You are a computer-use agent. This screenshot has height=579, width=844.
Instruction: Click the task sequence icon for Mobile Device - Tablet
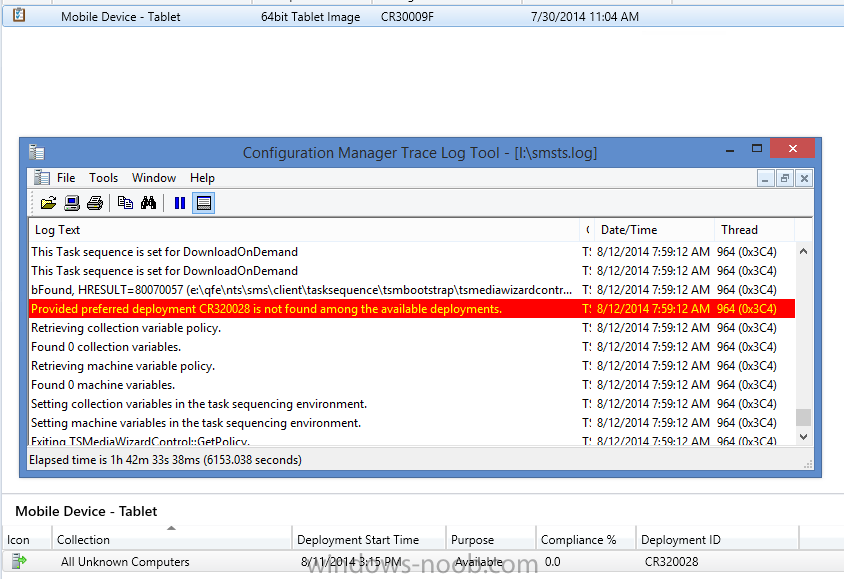click(19, 15)
